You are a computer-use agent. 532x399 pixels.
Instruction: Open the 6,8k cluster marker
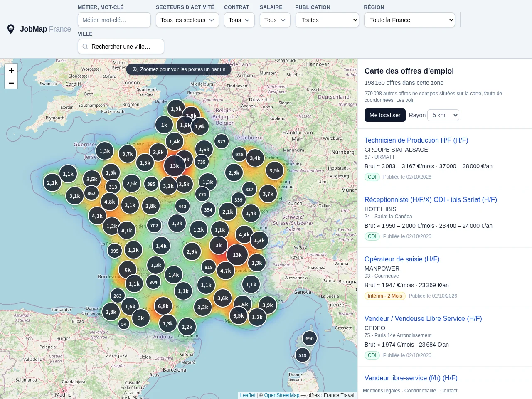click(163, 306)
